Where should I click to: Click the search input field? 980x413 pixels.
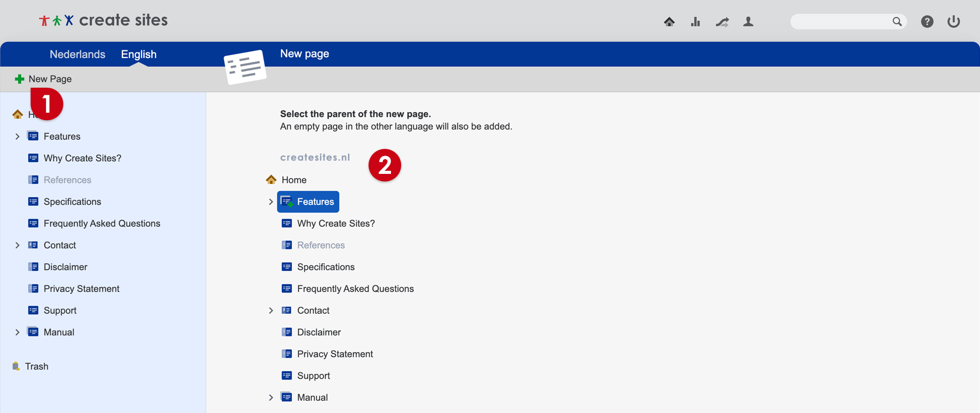pos(840,21)
